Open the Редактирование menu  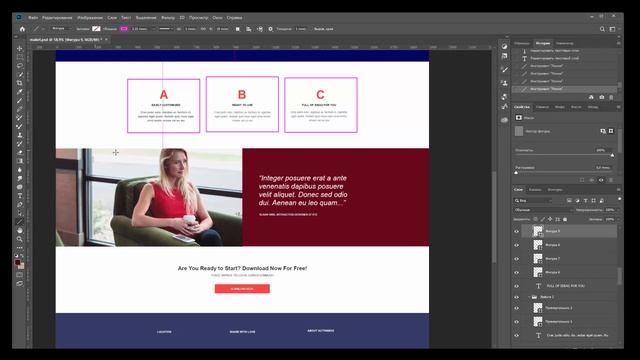point(57,18)
